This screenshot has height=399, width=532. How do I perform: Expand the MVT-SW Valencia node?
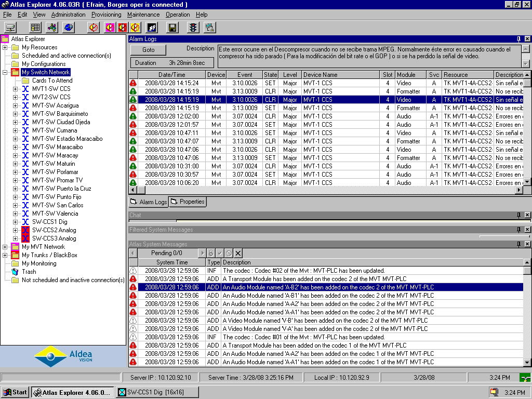tap(15, 214)
